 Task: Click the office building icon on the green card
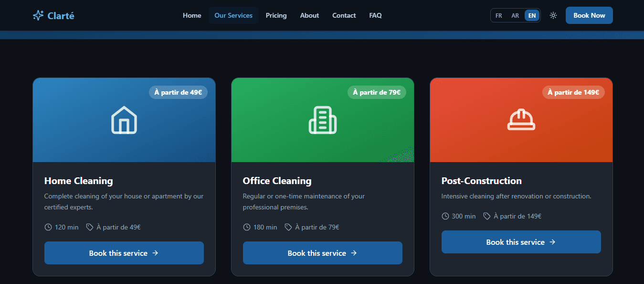click(323, 120)
